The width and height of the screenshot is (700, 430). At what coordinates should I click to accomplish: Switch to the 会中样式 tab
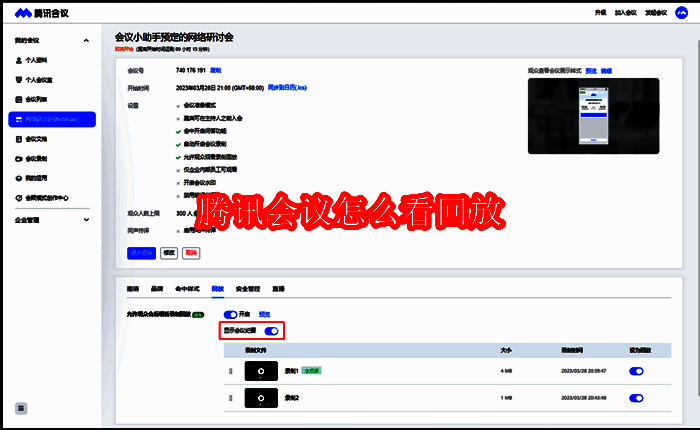(187, 289)
